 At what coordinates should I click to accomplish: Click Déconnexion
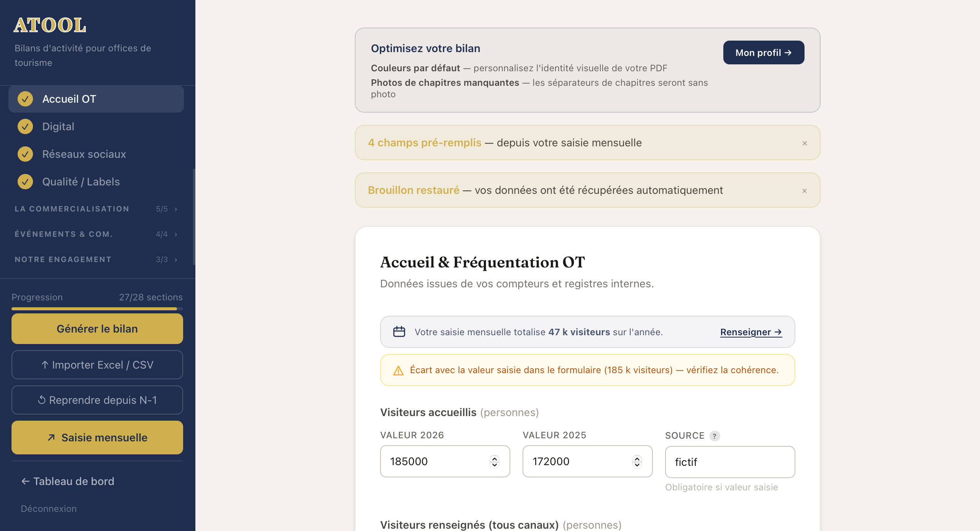click(x=49, y=508)
